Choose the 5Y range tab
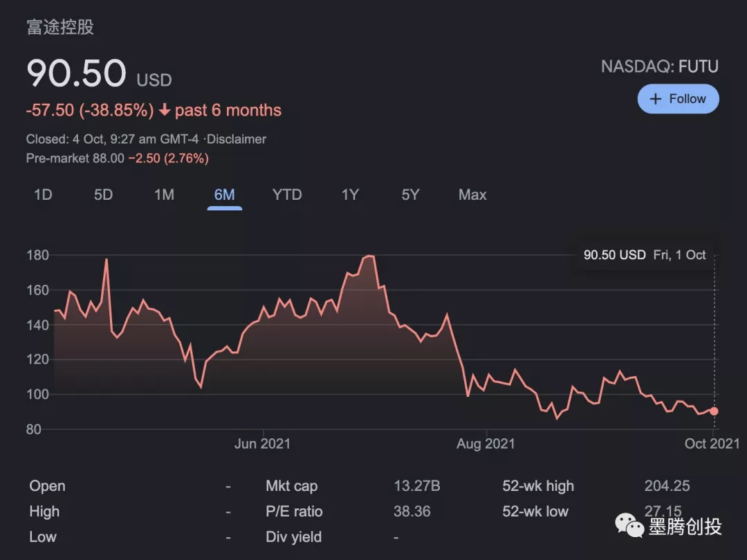Screen dimensions: 747x560 tap(410, 195)
